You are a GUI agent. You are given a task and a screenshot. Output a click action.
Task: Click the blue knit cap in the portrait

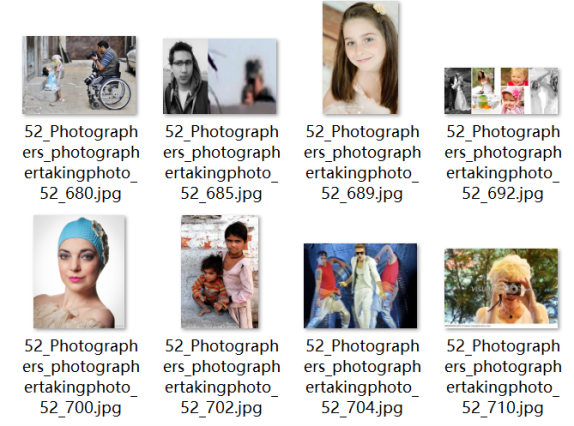click(x=83, y=239)
